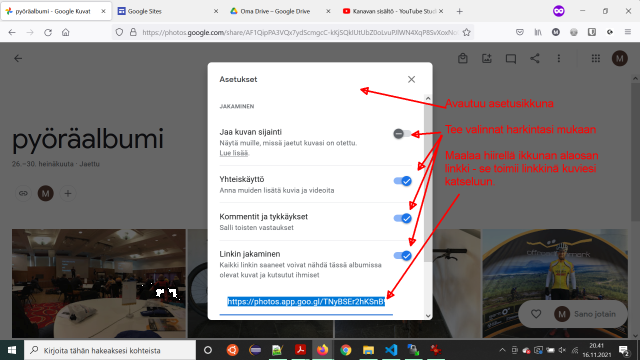Click the album member M avatar
Viewport: 640px width, 360px height.
click(x=46, y=193)
